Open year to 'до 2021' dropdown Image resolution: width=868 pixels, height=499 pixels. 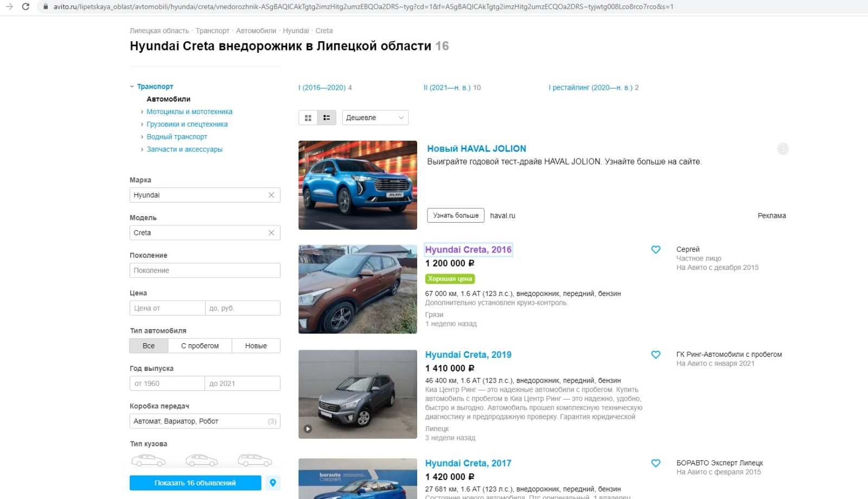pyautogui.click(x=242, y=383)
